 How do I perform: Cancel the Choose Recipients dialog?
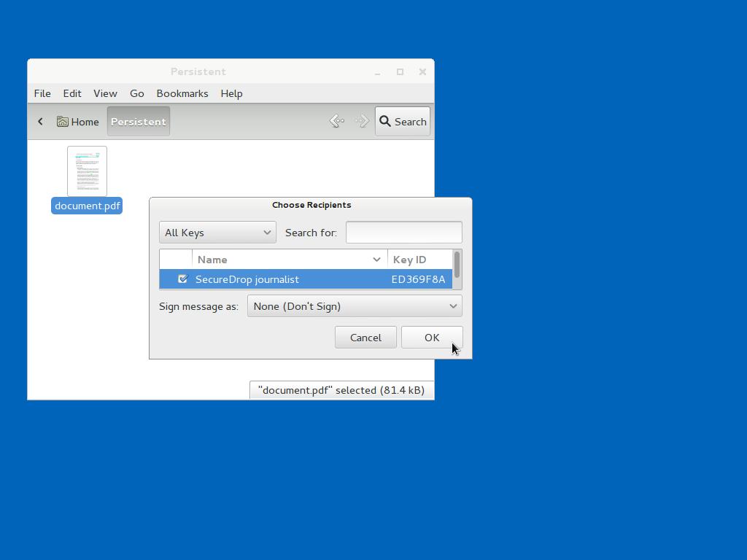click(x=365, y=338)
